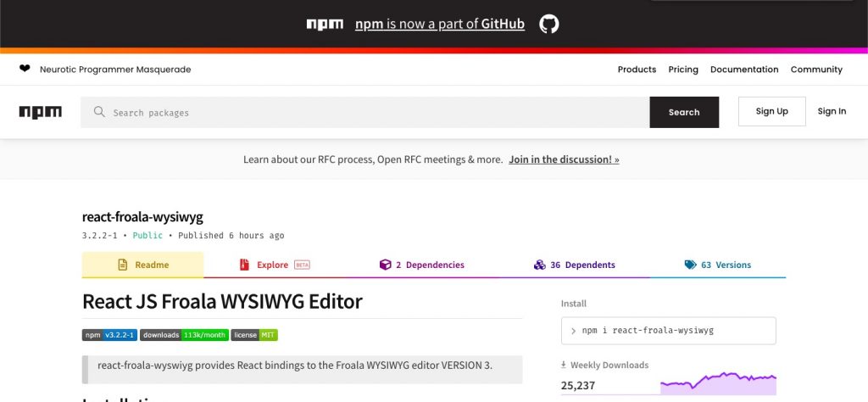Open the Documentation menu item
The width and height of the screenshot is (868, 402).
coord(744,70)
